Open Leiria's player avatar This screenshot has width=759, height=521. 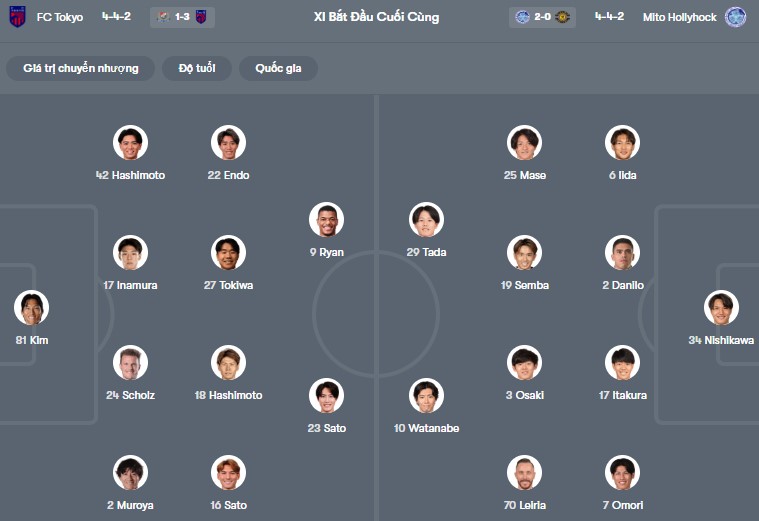point(524,473)
